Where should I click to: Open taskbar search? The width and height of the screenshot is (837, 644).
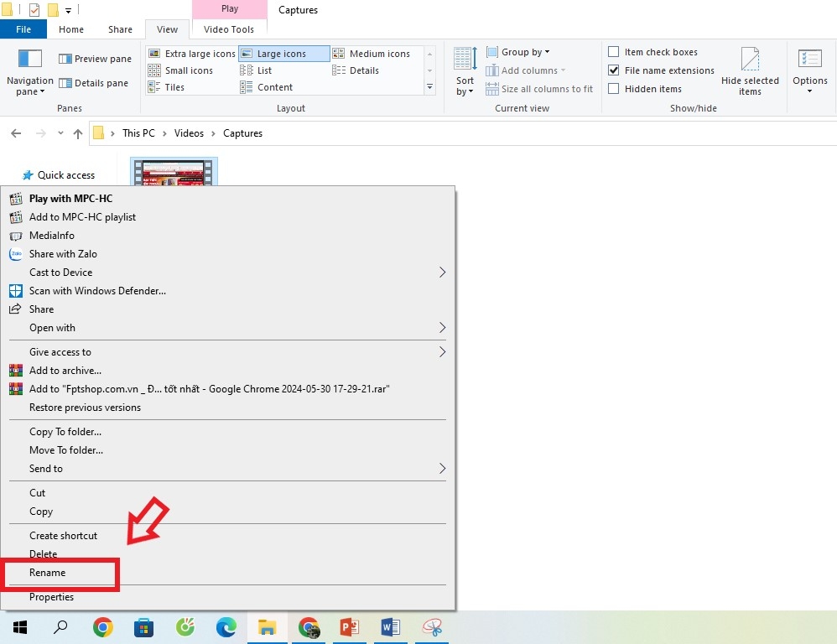(61, 627)
